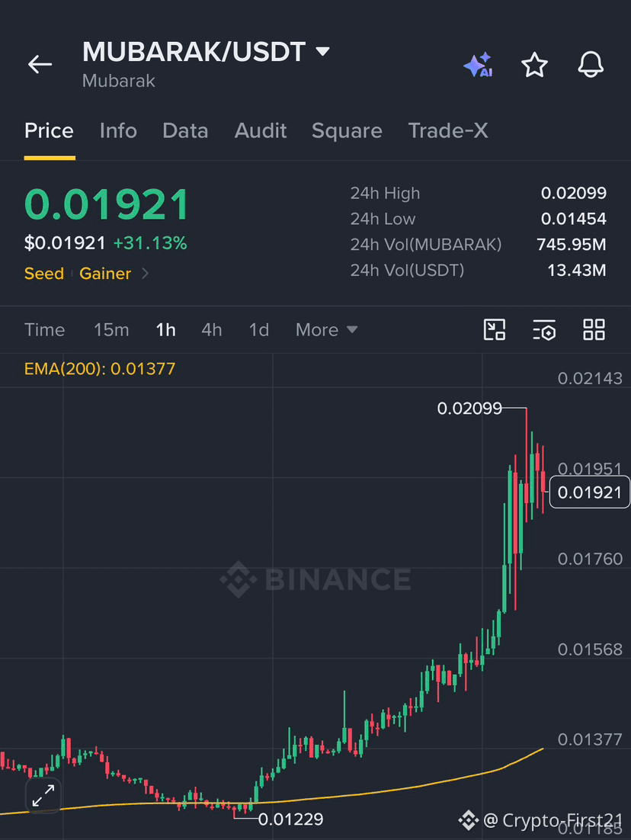Switch to the Price tab
This screenshot has height=840, width=631.
49,130
